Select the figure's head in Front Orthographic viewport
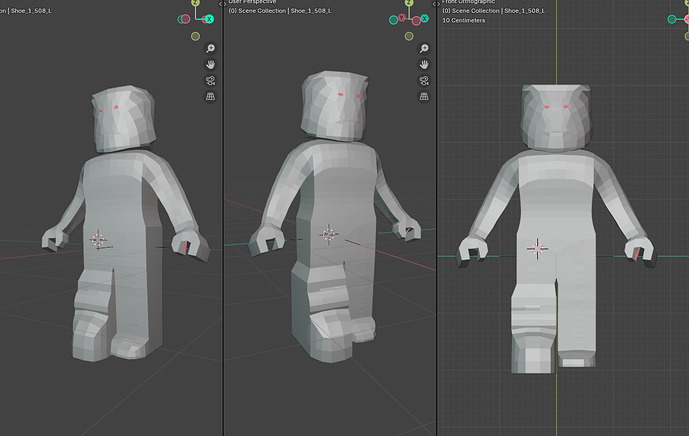The image size is (689, 436). click(x=556, y=117)
